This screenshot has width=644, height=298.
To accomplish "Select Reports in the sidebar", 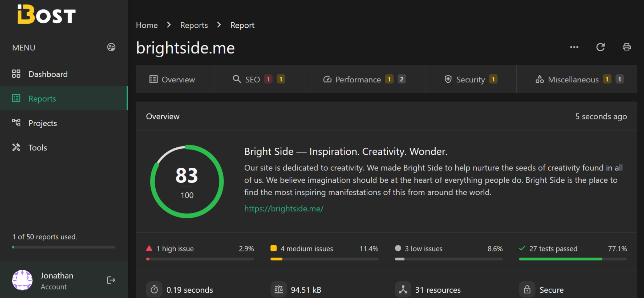I will tap(64, 98).
